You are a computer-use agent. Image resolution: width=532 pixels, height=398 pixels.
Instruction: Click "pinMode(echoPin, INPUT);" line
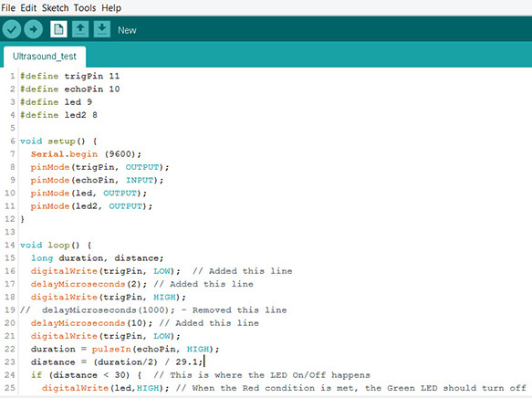pyautogui.click(x=97, y=180)
